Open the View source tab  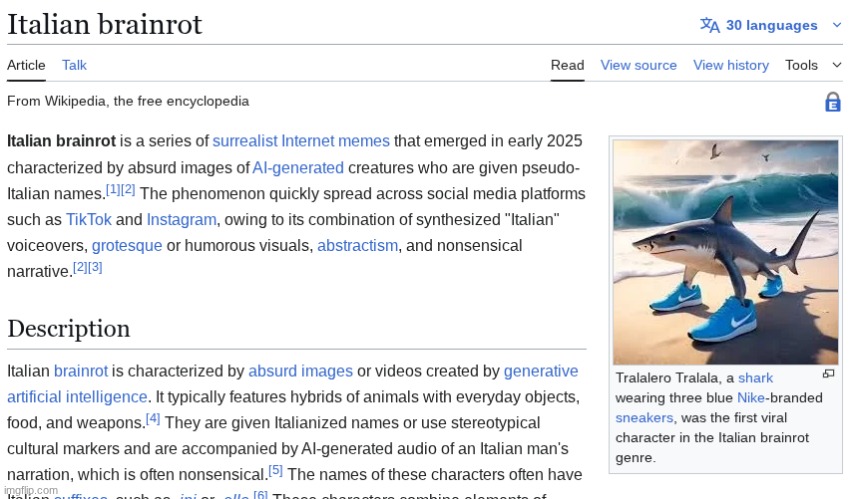[638, 65]
